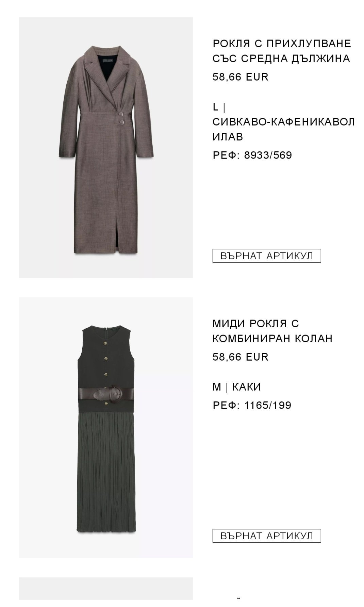Select the 58,66 EUR price of midi dress
This screenshot has height=607, width=364.
(241, 357)
